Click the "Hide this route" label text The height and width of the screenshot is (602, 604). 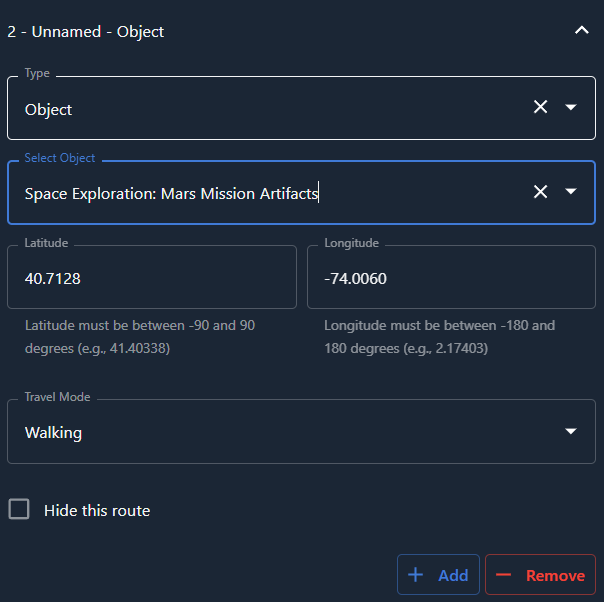97,511
